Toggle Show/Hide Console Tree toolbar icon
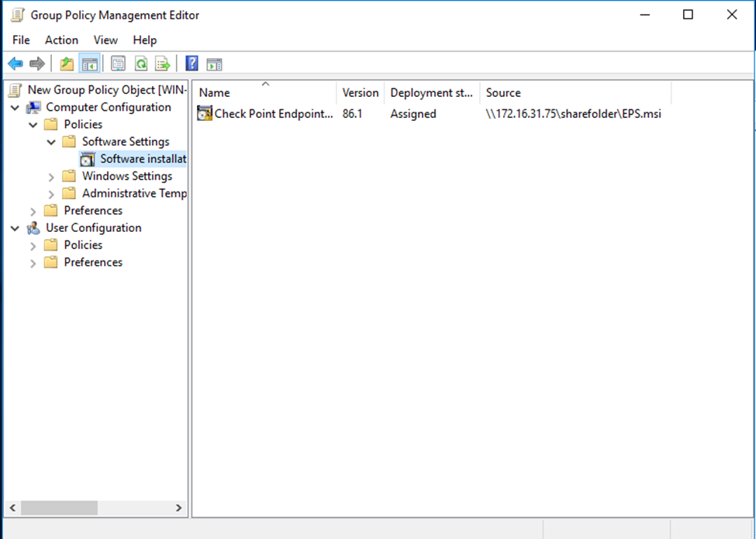 pos(90,64)
